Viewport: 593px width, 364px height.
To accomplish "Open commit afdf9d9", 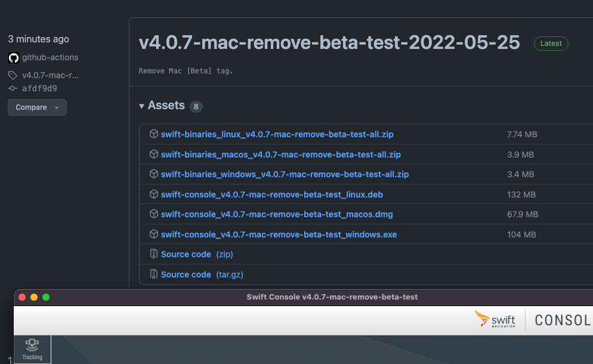I will [39, 88].
